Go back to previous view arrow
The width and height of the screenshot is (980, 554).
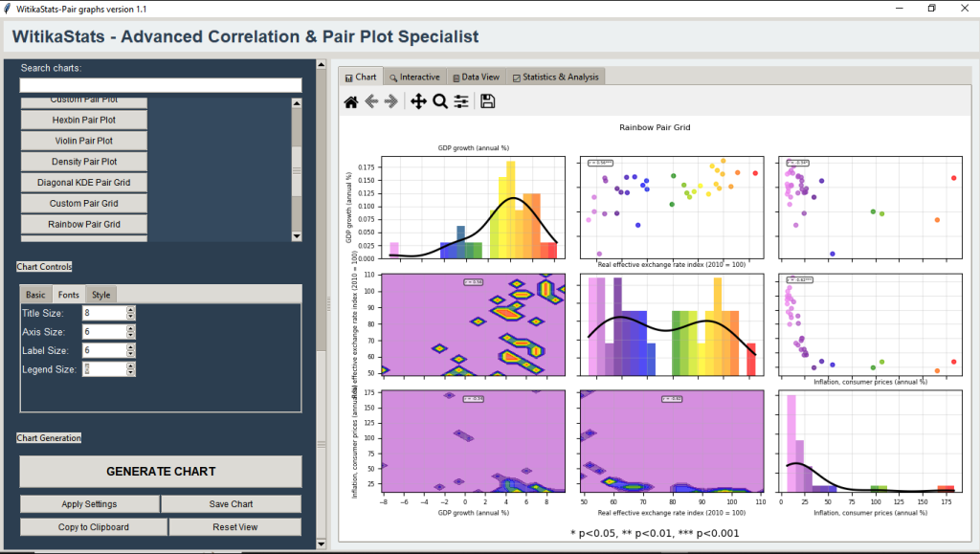coord(371,101)
